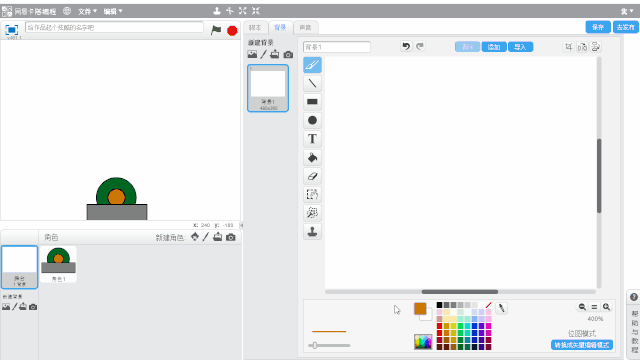The width and height of the screenshot is (640, 360).
Task: Click the 去发布 button
Action: (626, 27)
